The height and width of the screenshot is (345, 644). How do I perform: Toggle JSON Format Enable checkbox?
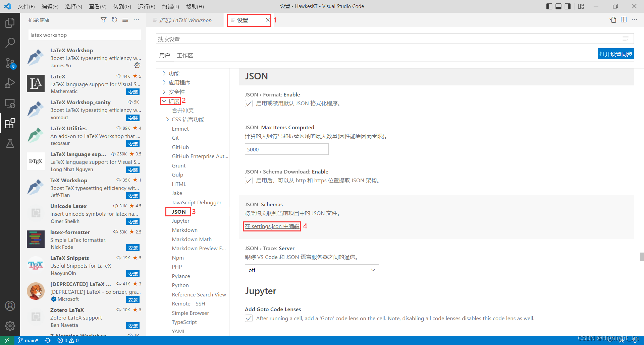tap(249, 103)
